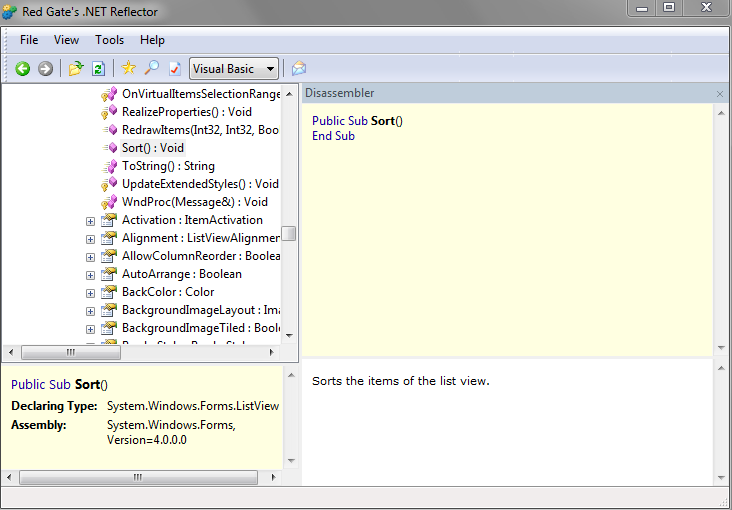Click the RedrawItems method icon

coord(110,130)
